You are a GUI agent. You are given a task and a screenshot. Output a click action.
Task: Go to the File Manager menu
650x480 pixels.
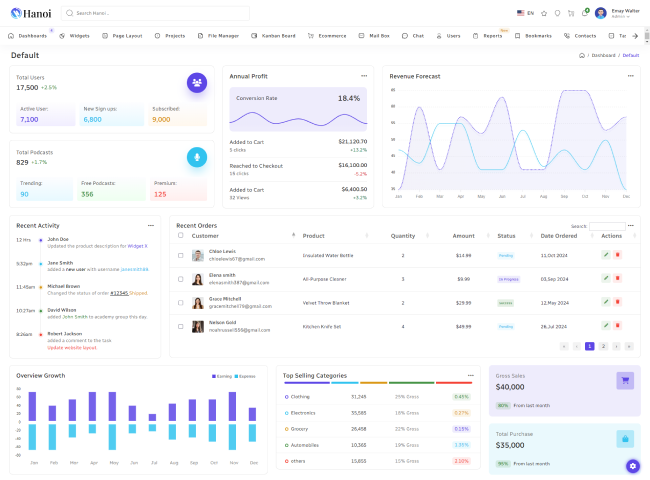click(x=218, y=35)
